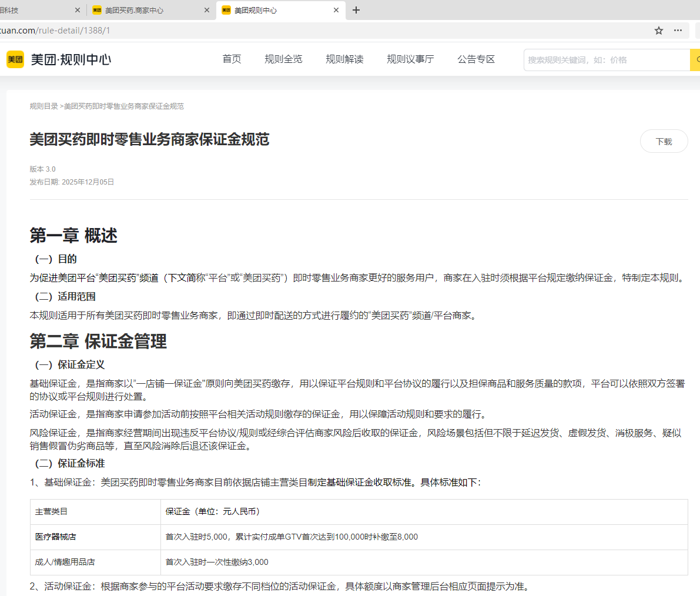
Task: Close the 美团规则中心 tab
Action: pos(336,10)
